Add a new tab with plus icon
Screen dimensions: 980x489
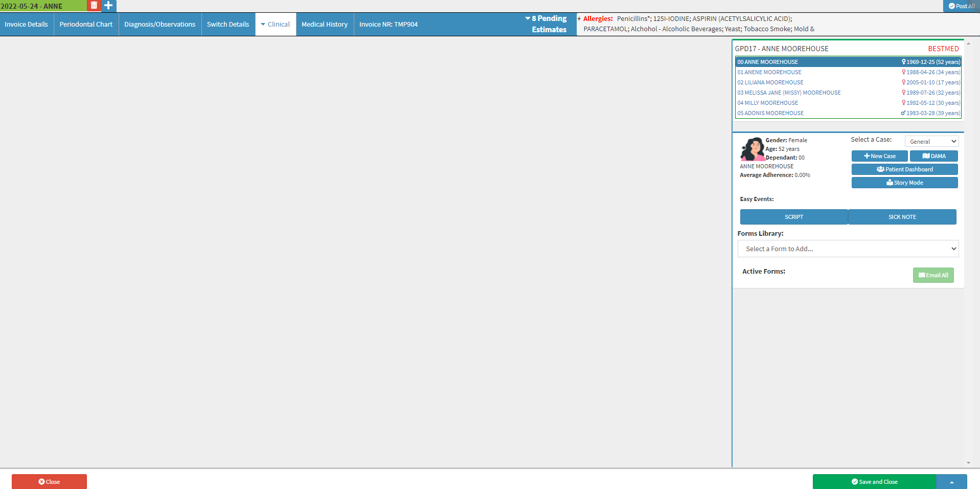pyautogui.click(x=108, y=6)
